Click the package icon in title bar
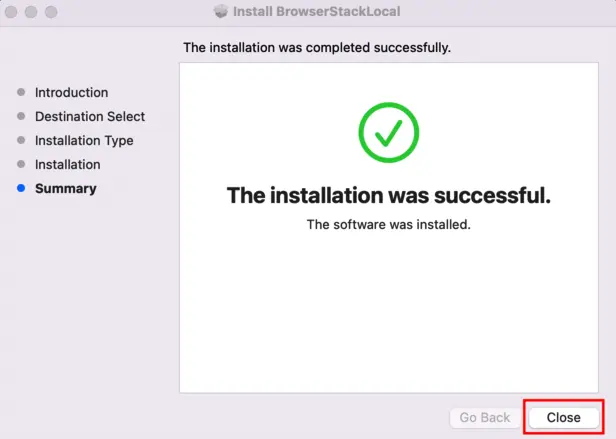The height and width of the screenshot is (439, 616). tap(221, 12)
